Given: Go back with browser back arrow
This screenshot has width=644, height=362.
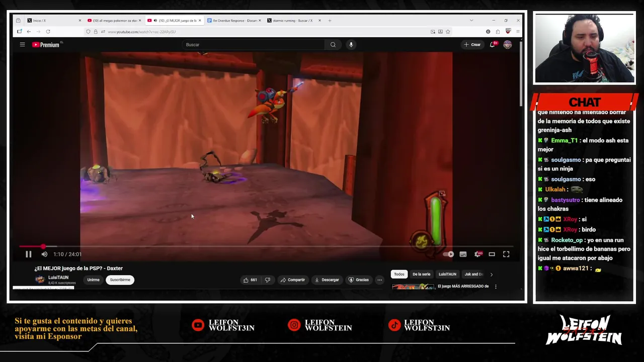Looking at the screenshot, I should [x=29, y=32].
